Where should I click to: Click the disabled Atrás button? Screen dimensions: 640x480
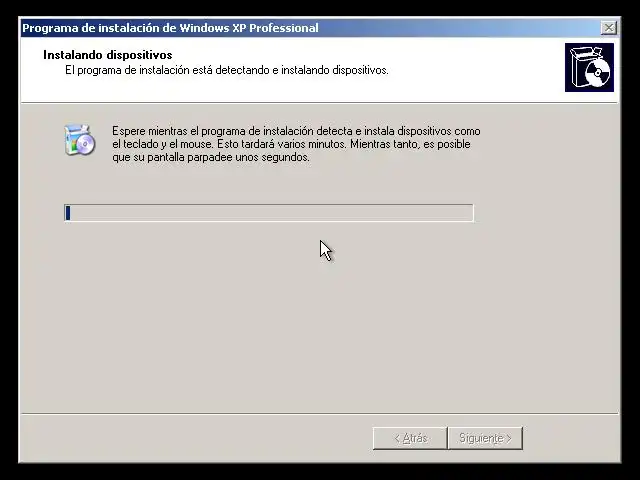click(409, 438)
